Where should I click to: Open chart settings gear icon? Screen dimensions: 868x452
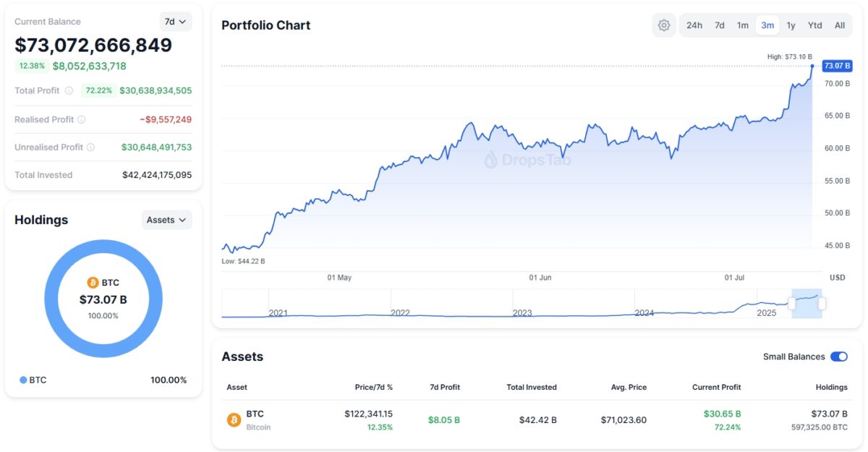[x=663, y=25]
